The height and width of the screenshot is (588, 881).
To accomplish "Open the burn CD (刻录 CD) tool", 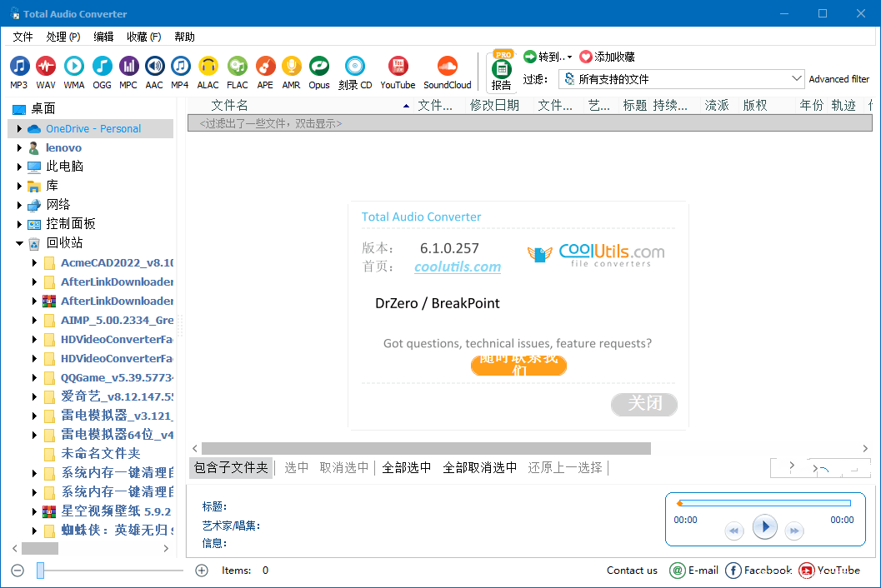I will [355, 72].
